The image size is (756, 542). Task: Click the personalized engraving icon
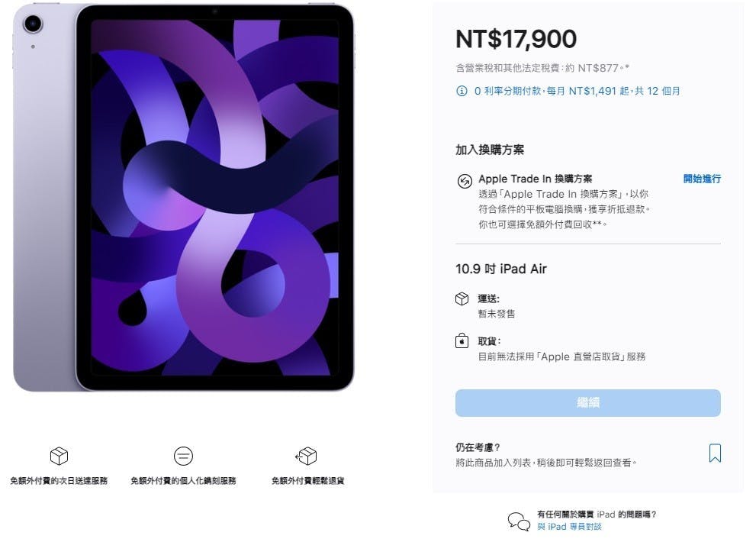[183, 456]
